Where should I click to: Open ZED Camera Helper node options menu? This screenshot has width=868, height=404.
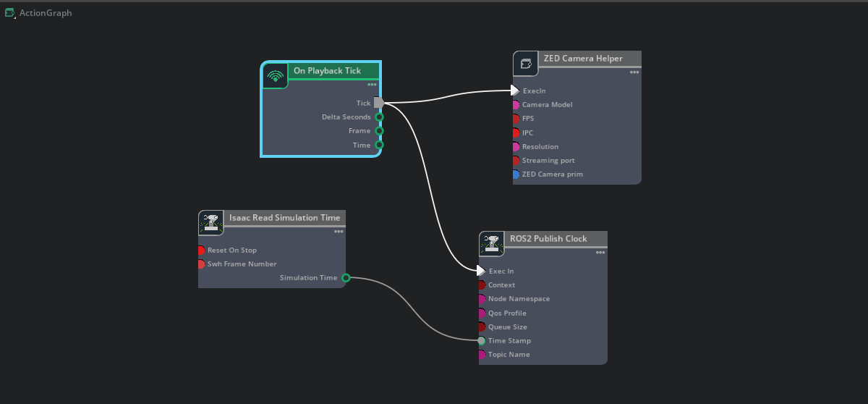634,72
